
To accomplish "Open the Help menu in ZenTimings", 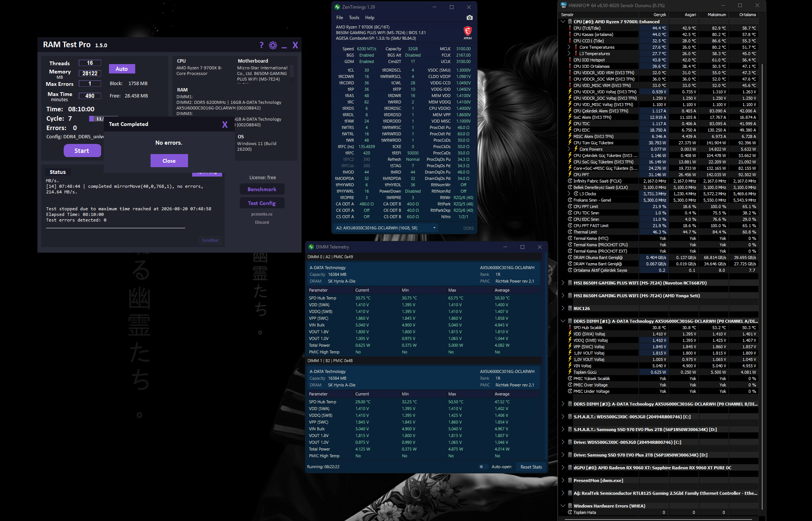I will click(x=370, y=18).
